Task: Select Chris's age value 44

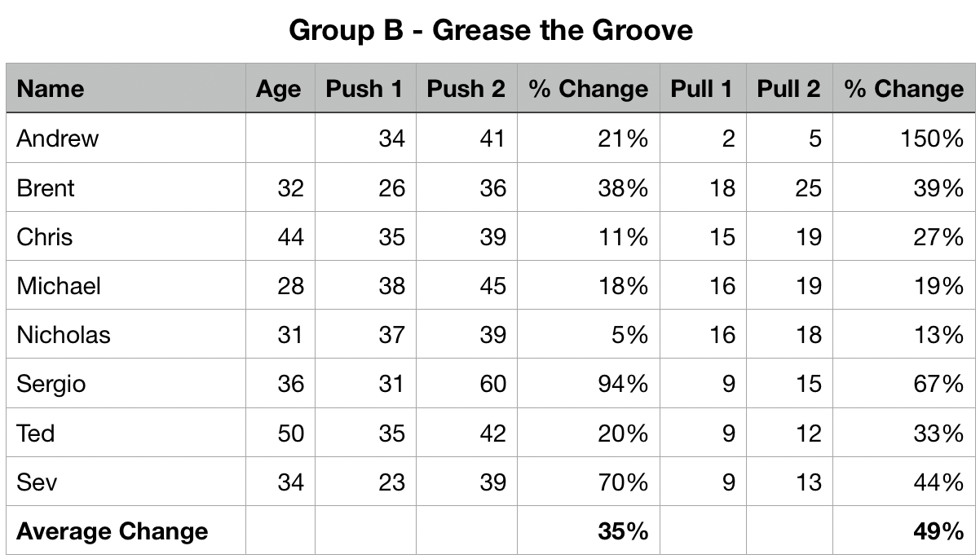Action: (x=290, y=237)
